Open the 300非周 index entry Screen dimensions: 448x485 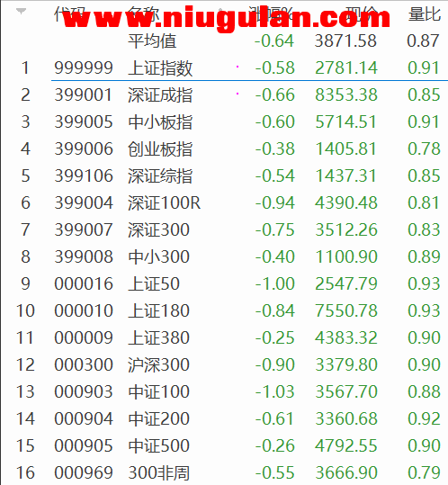[x=158, y=472]
